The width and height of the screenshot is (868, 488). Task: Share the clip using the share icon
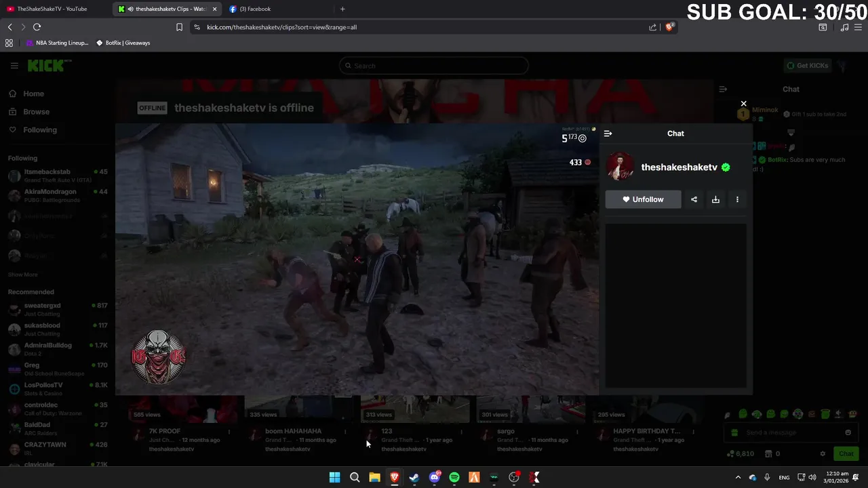click(694, 199)
